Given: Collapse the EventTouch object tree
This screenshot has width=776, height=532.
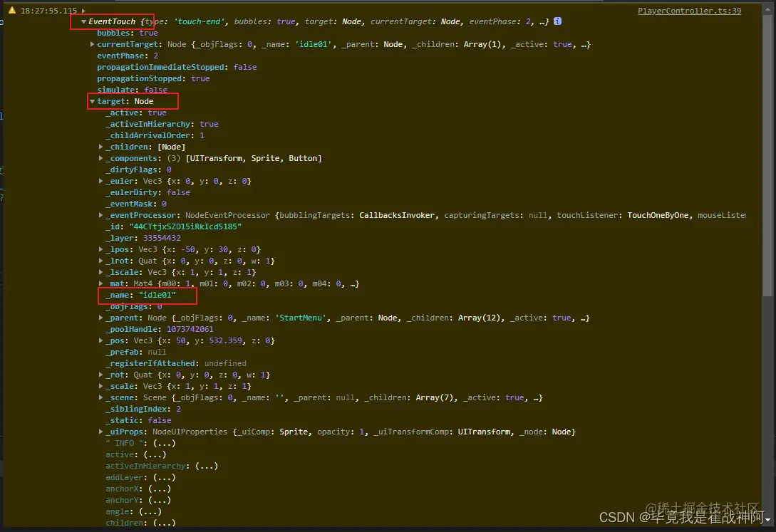Looking at the screenshot, I should 83,22.
